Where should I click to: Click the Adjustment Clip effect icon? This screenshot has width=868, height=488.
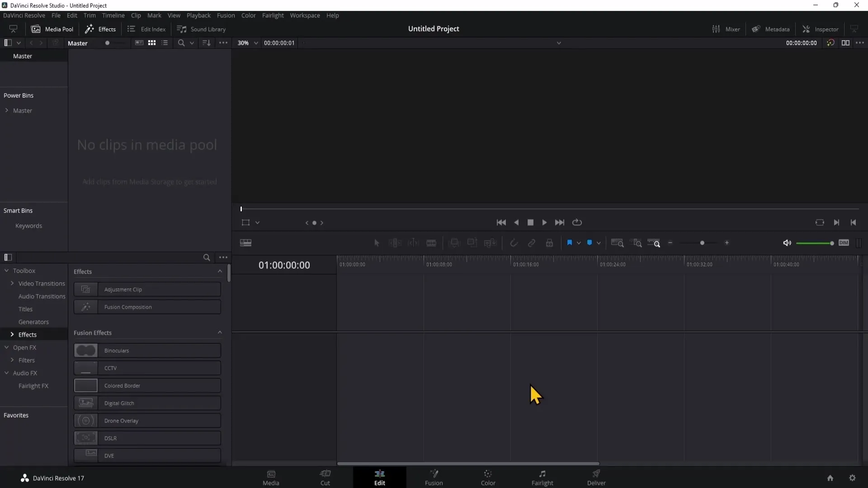tap(85, 289)
